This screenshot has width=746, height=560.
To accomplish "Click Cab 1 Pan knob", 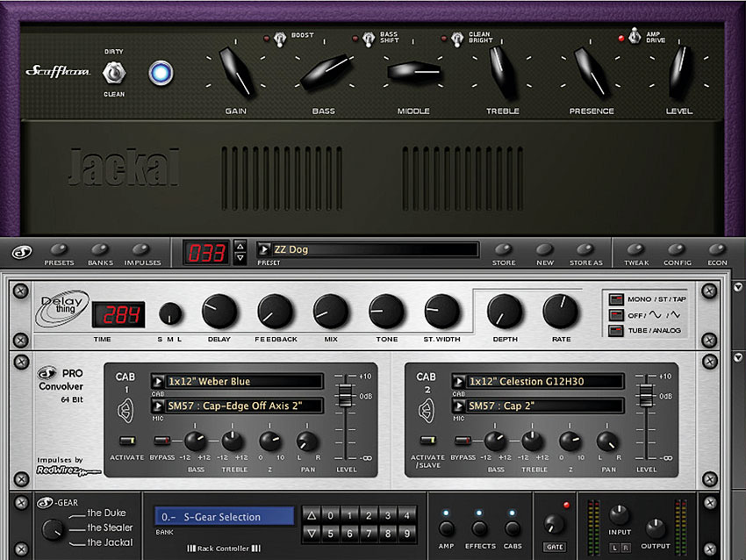I will point(307,442).
